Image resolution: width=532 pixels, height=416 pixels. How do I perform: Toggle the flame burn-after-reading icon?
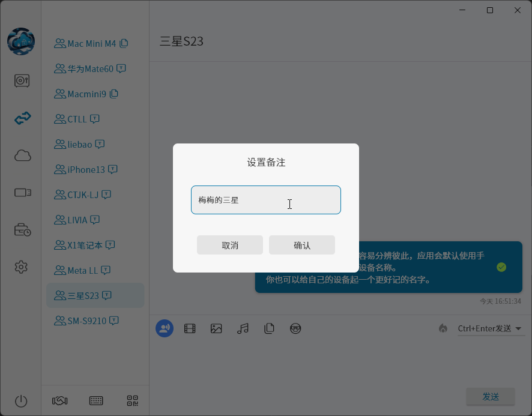[443, 328]
